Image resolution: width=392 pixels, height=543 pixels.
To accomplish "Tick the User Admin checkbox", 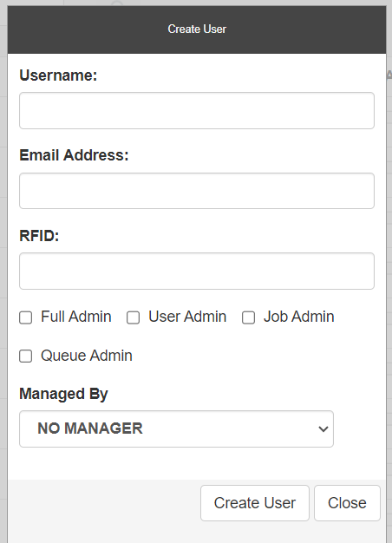I will 134,317.
